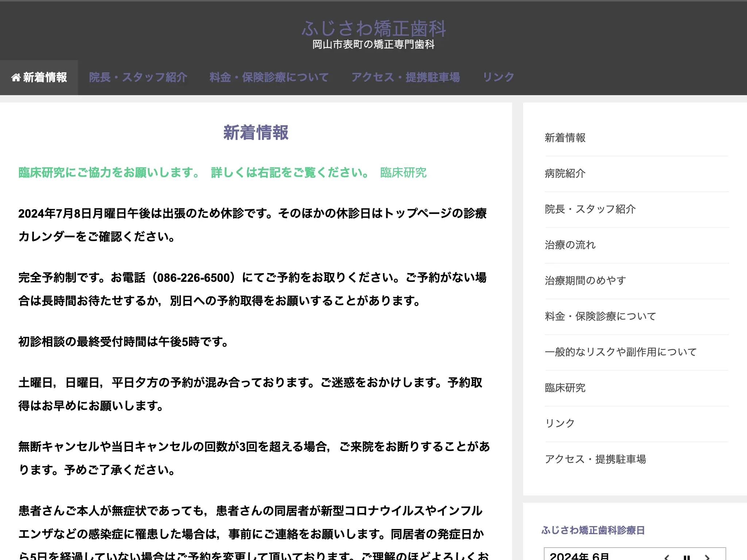747x560 pixels.
Task: Click the 無断キャンセル policy paragraph
Action: [x=254, y=458]
